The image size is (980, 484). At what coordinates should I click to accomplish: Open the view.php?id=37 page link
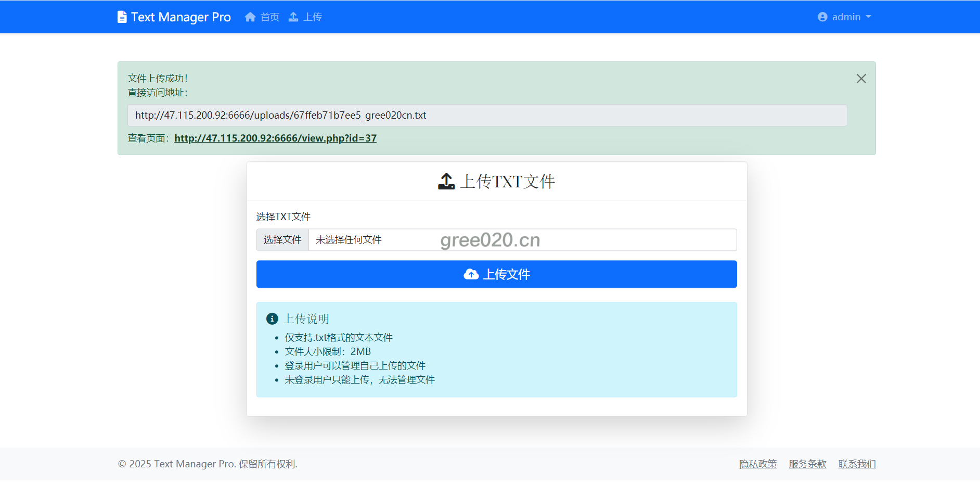point(275,138)
